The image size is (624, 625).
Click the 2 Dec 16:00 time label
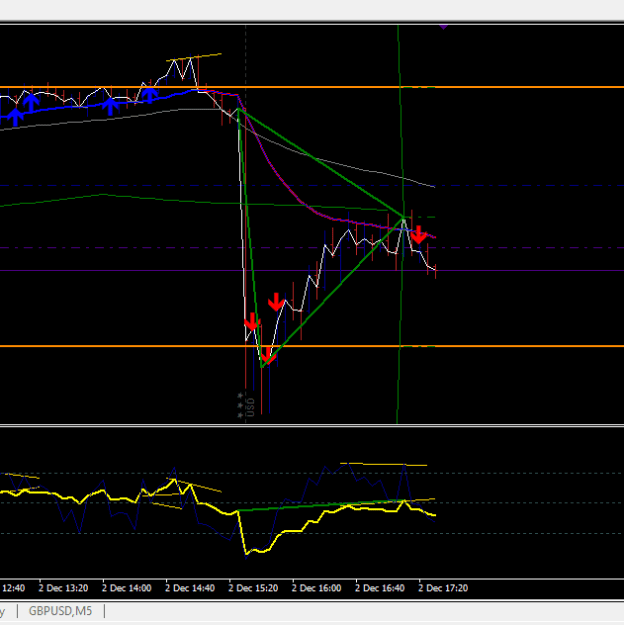[317, 588]
